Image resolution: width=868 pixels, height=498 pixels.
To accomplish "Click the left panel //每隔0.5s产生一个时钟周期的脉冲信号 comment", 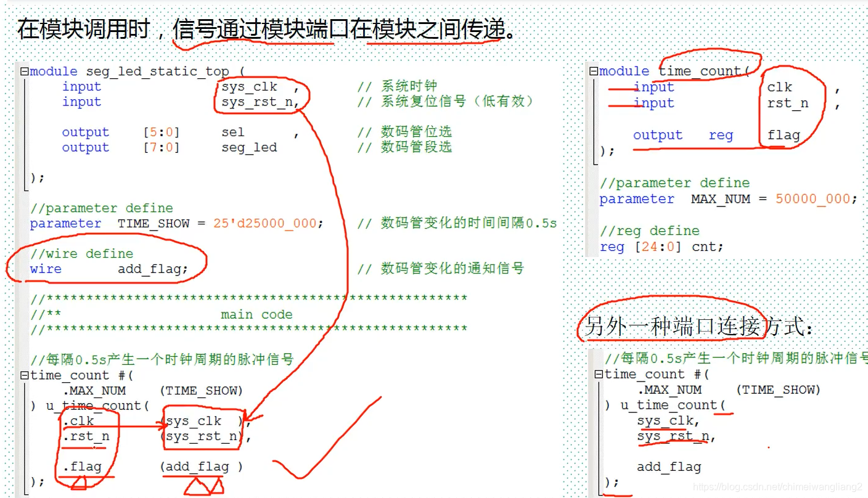I will [x=162, y=360].
